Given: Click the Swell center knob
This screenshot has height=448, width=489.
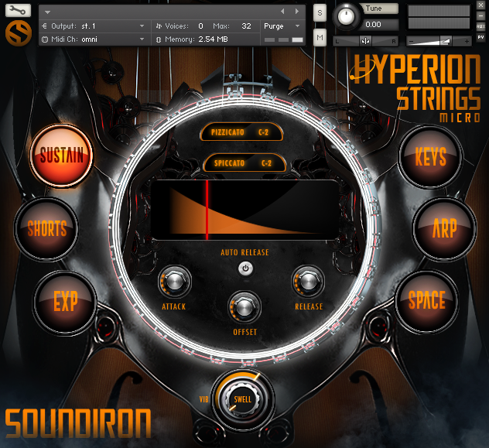Looking at the screenshot, I should [x=242, y=399].
